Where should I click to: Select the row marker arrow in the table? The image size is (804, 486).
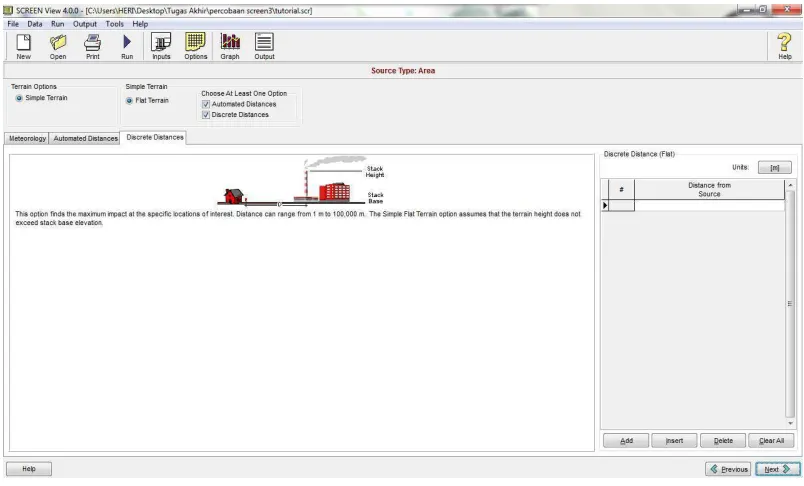point(605,205)
